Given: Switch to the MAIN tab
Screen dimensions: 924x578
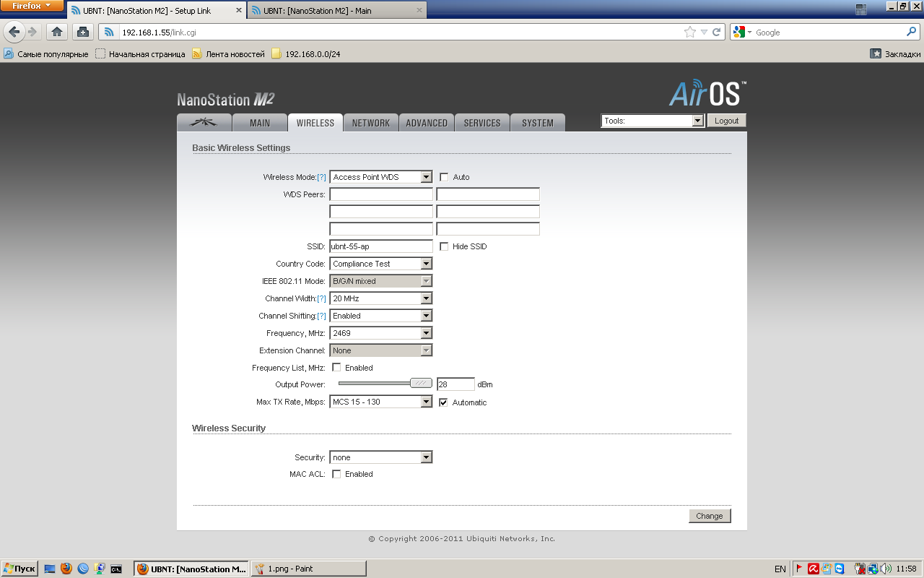Looking at the screenshot, I should 260,123.
